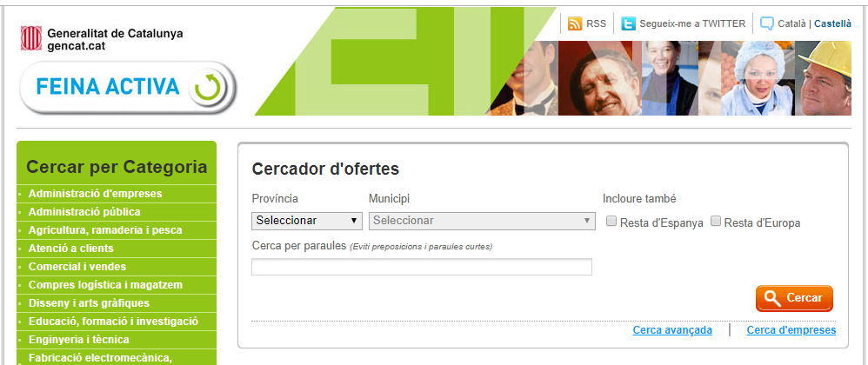Viewport: 868px width, 365px height.
Task: Click the language speech bubble icon
Action: (766, 23)
